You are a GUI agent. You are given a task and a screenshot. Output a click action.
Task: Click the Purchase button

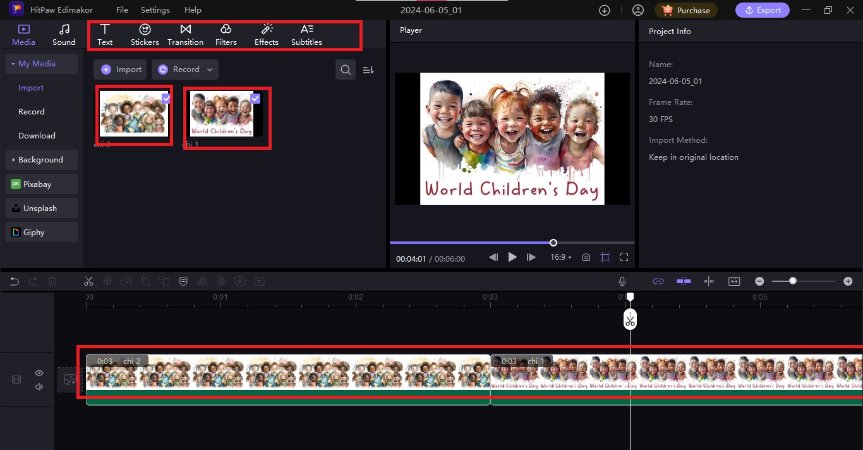coord(686,10)
